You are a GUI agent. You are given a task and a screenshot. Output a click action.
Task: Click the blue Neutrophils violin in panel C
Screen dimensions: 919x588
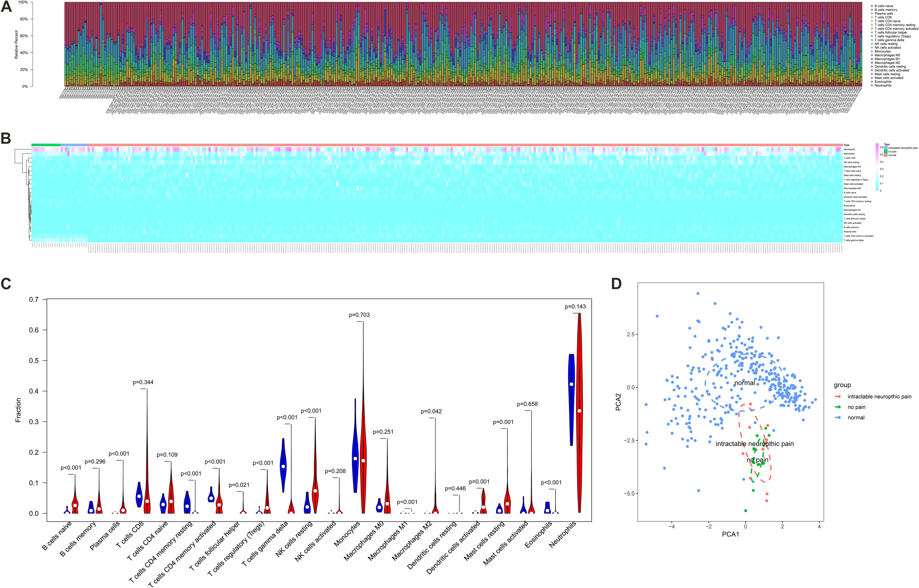(572, 400)
